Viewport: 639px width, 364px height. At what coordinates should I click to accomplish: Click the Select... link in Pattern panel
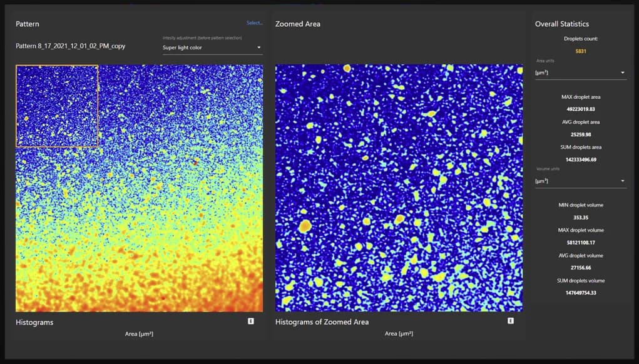tap(254, 23)
